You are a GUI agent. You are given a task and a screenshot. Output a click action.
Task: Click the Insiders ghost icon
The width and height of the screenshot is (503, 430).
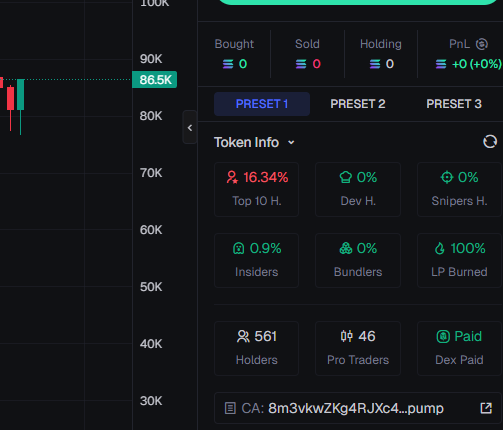(239, 248)
